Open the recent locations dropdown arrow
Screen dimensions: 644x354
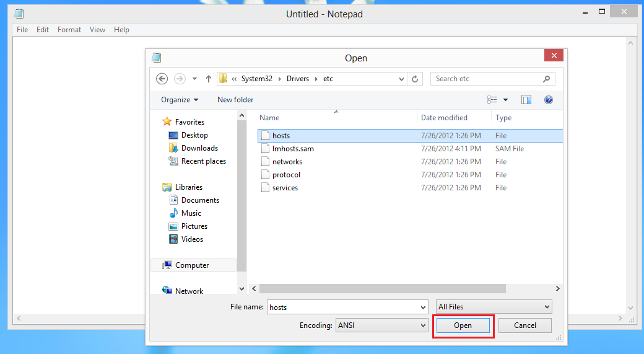point(194,79)
